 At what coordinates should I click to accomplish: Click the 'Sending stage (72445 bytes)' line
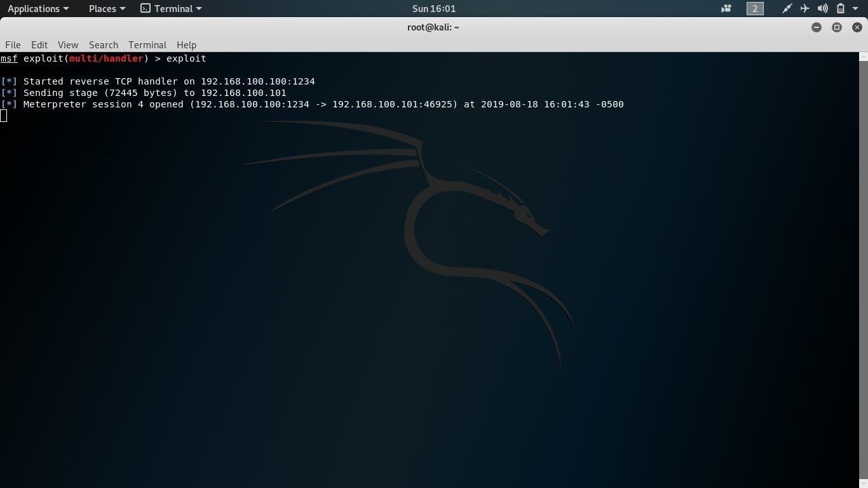click(x=144, y=93)
